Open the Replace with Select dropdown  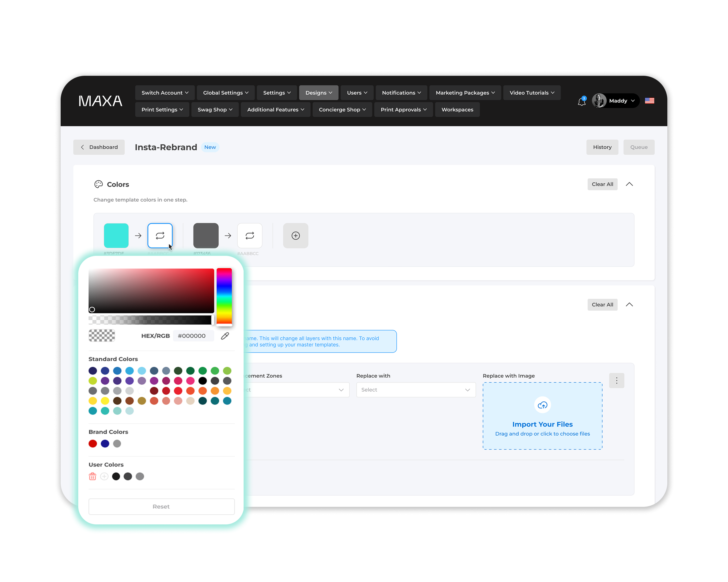click(x=416, y=390)
